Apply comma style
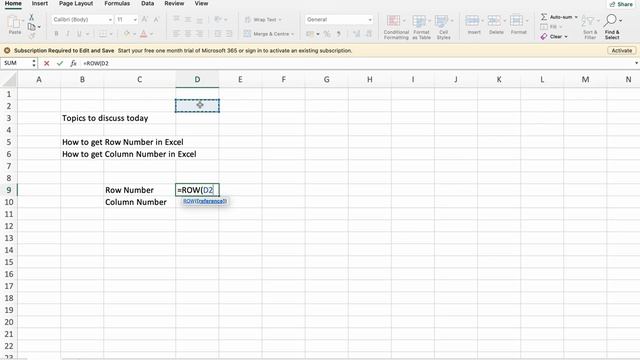 pos(338,34)
